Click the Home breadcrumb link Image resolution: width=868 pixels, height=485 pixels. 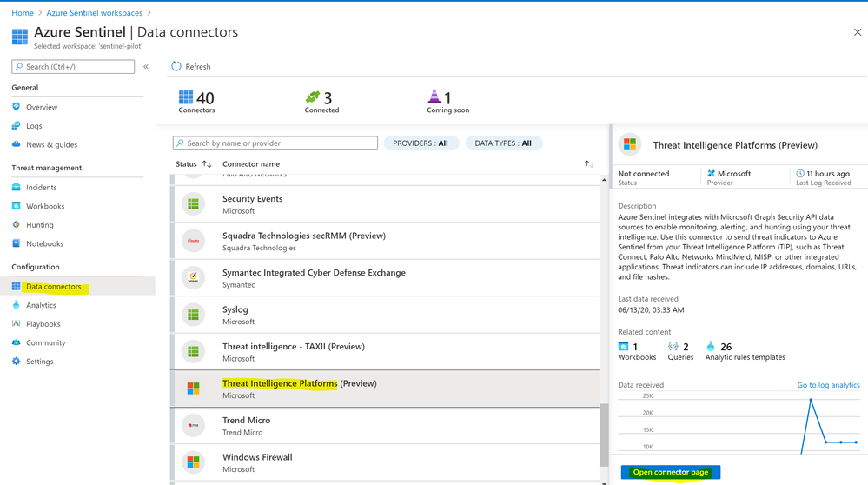pos(22,13)
